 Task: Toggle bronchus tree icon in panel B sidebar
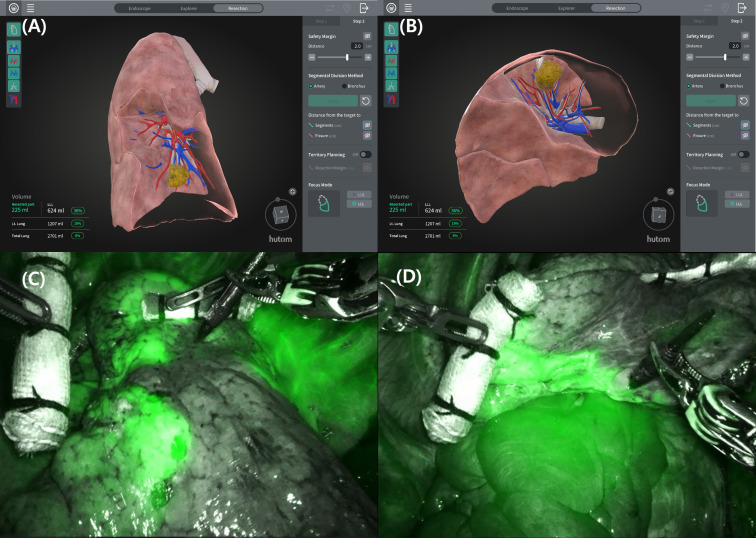(391, 86)
